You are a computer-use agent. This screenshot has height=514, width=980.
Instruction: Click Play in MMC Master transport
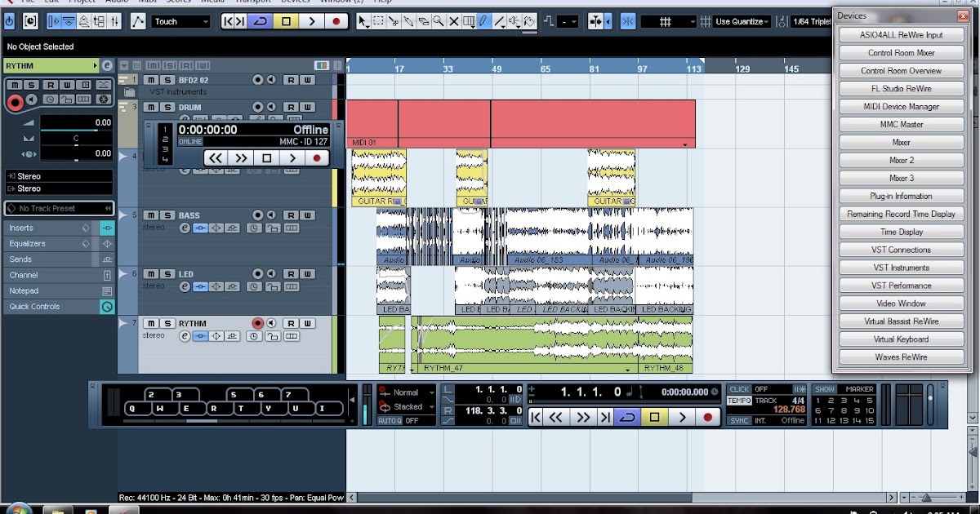pos(292,158)
